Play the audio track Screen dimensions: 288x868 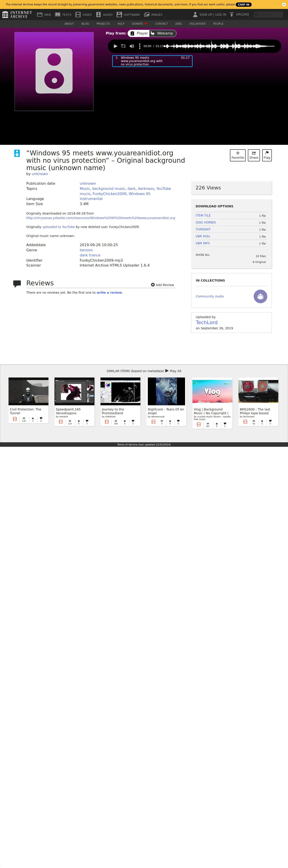[x=115, y=46]
